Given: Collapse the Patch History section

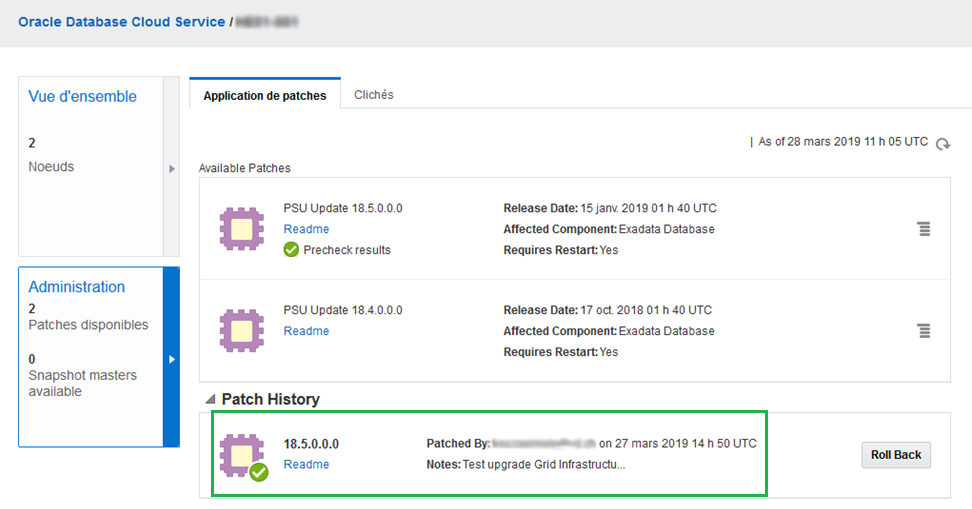Looking at the screenshot, I should pyautogui.click(x=210, y=399).
